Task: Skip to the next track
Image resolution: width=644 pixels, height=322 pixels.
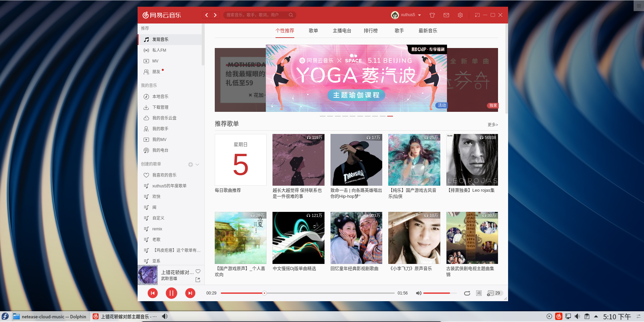Action: pos(190,293)
